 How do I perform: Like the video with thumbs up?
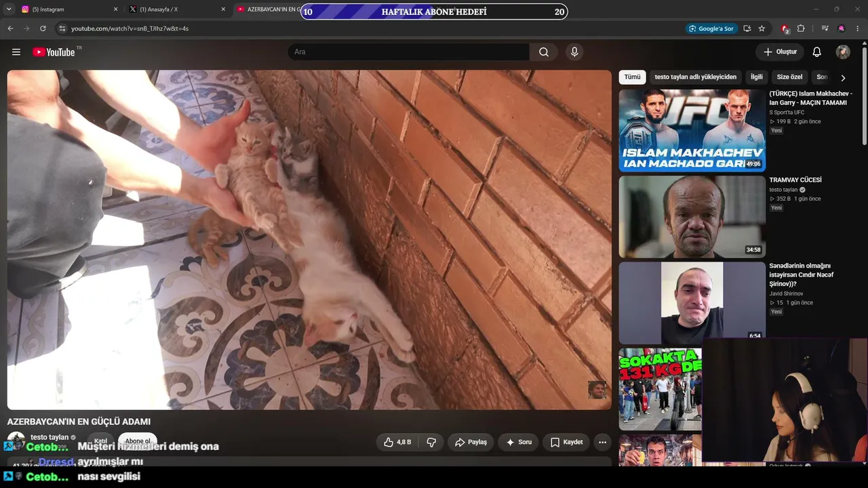[x=397, y=442]
